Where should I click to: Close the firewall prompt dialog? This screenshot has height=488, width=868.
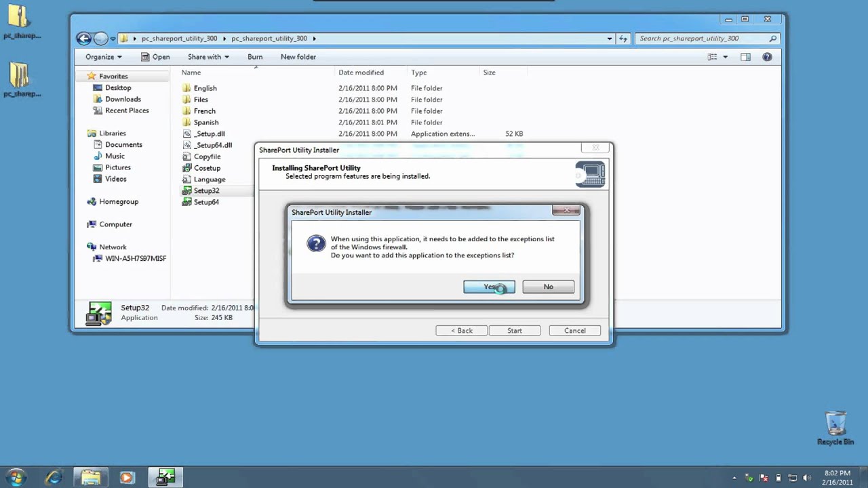click(x=566, y=211)
